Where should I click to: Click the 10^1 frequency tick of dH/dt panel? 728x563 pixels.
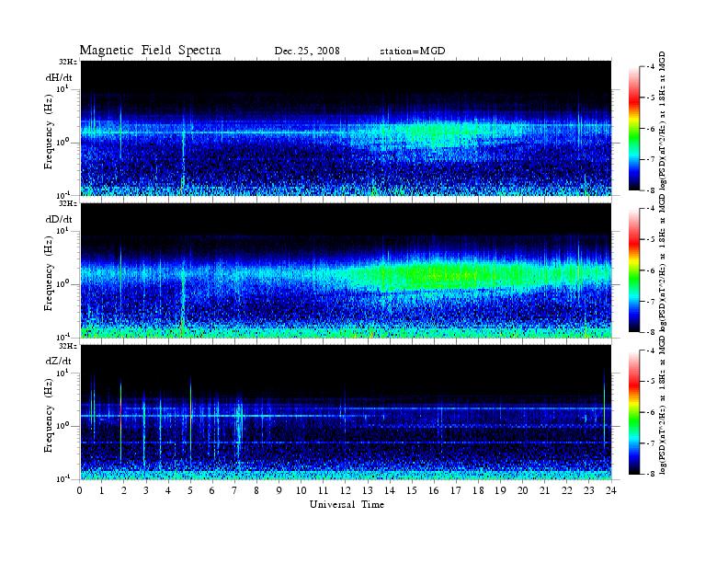pos(63,88)
